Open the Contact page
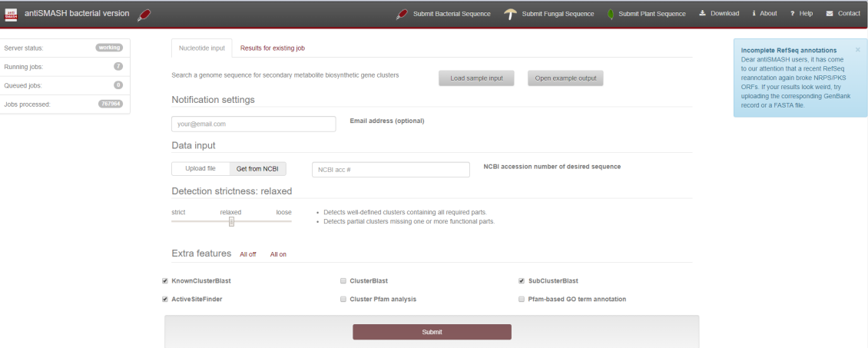The height and width of the screenshot is (348, 868). (849, 13)
